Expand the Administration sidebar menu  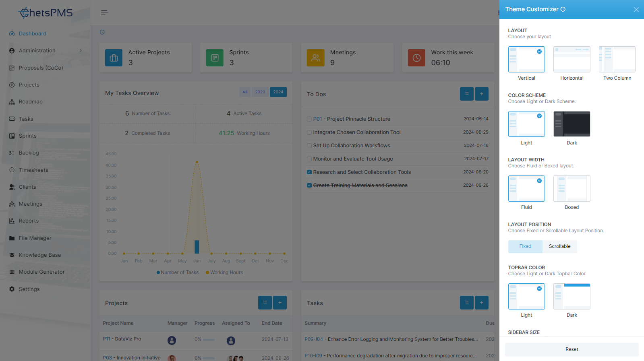[x=46, y=51]
